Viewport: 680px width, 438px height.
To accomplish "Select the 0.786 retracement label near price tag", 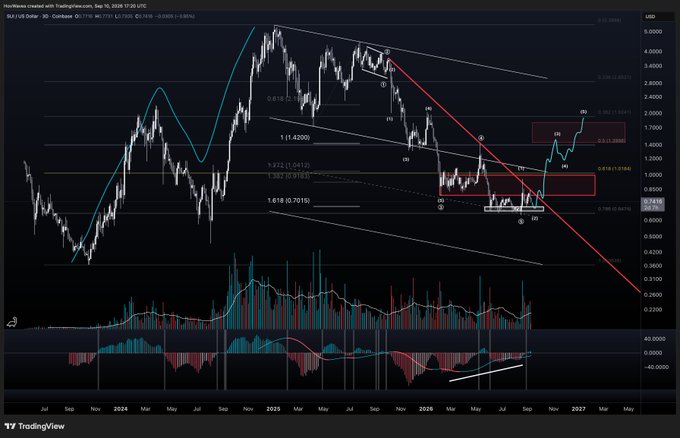I will click(x=615, y=209).
